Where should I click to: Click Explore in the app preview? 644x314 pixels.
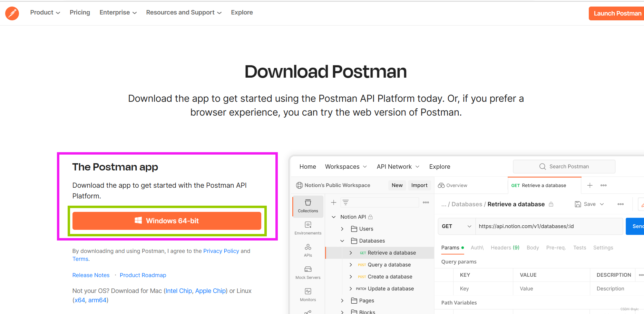click(440, 167)
